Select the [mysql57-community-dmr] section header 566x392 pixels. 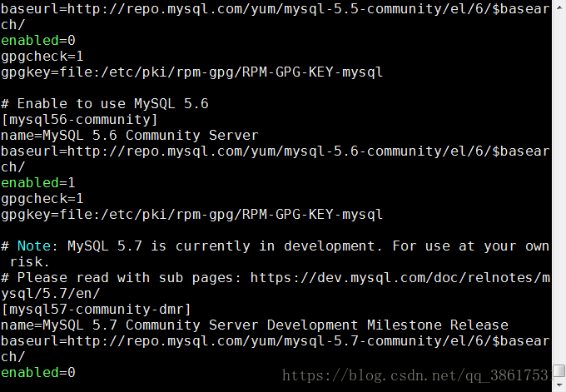(96, 310)
